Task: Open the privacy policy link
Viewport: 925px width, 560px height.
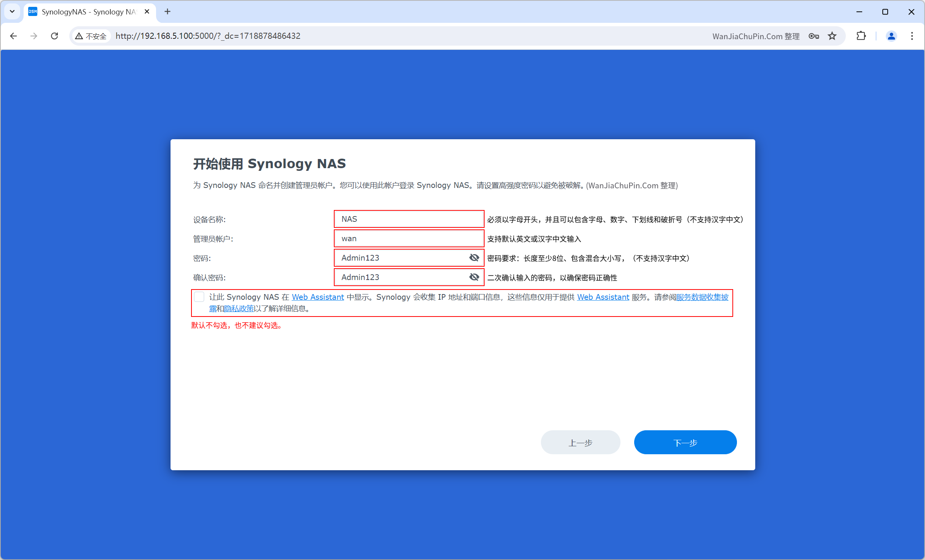Action: [239, 309]
